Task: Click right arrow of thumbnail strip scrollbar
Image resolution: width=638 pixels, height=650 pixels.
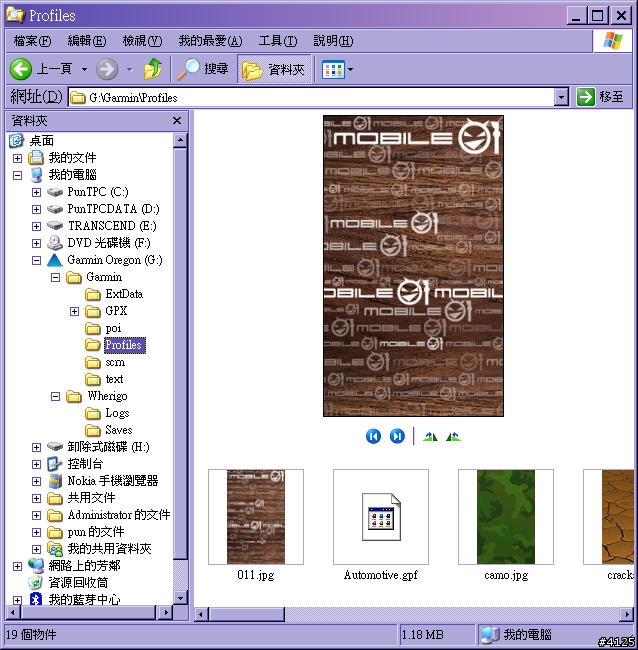Action: coord(626,614)
